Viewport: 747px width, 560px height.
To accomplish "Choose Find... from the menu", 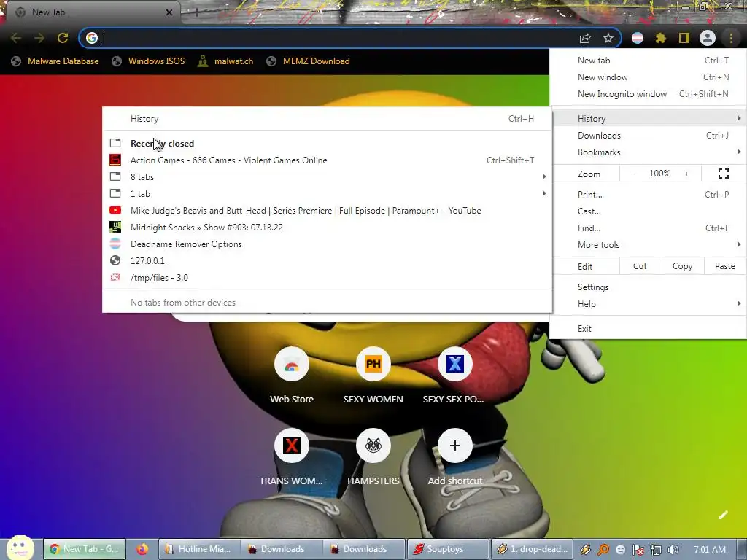I will point(648,227).
